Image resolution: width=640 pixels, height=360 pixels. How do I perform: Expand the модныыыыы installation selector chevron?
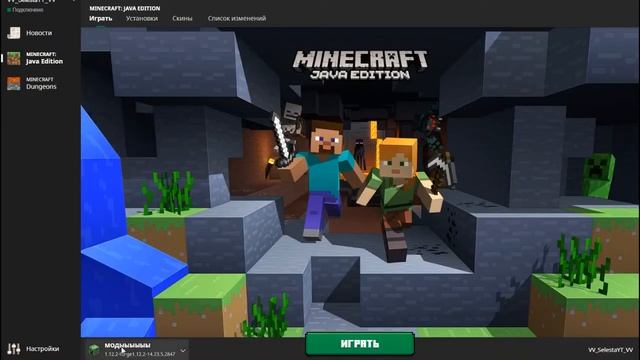[x=183, y=351]
